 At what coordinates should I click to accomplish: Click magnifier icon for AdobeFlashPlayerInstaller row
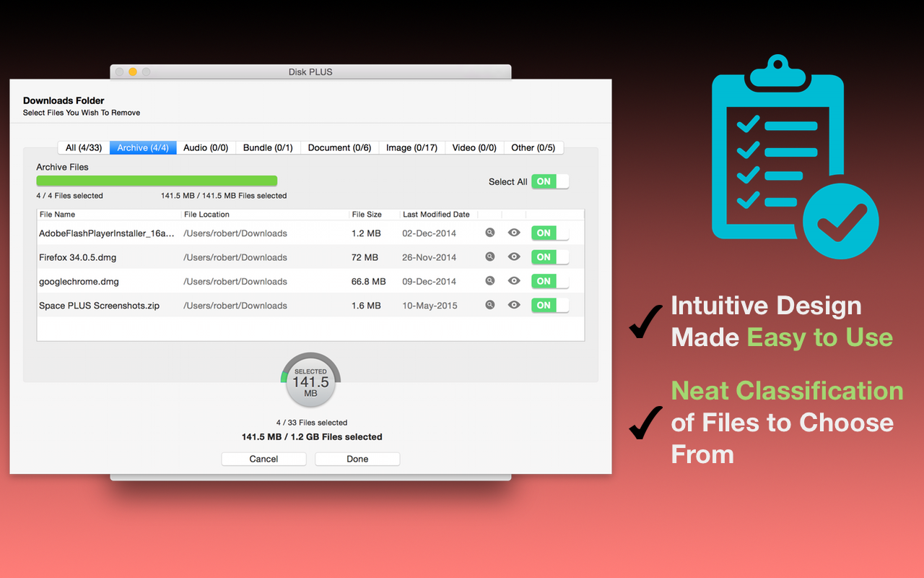[490, 233]
